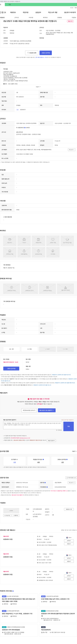Click the 통근버스 welfare icon
The height and width of the screenshot is (644, 77).
point(10,241)
